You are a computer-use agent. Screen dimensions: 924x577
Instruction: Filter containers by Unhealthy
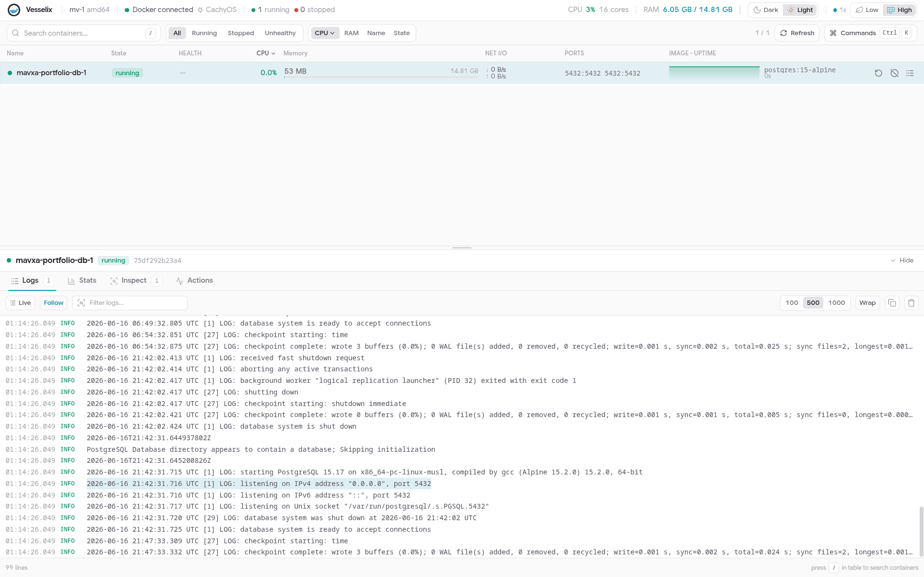click(x=280, y=33)
